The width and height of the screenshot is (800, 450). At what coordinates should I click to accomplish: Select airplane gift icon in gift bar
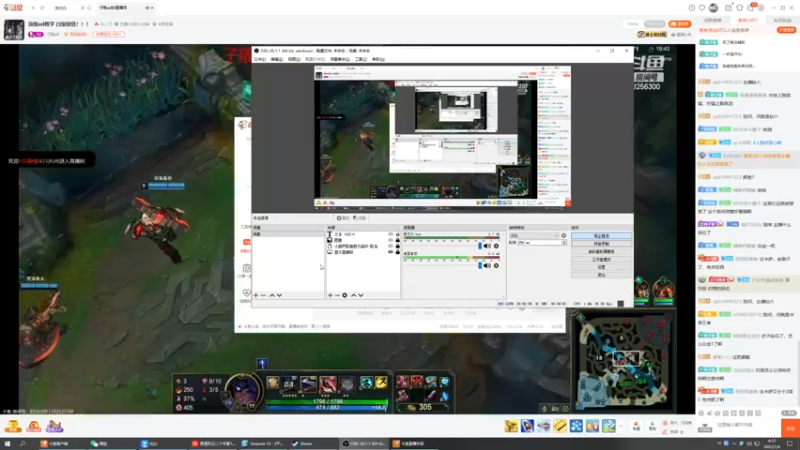tap(544, 426)
